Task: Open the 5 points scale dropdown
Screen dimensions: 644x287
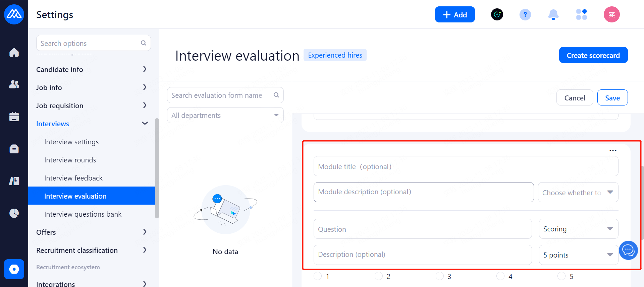Action: 578,255
